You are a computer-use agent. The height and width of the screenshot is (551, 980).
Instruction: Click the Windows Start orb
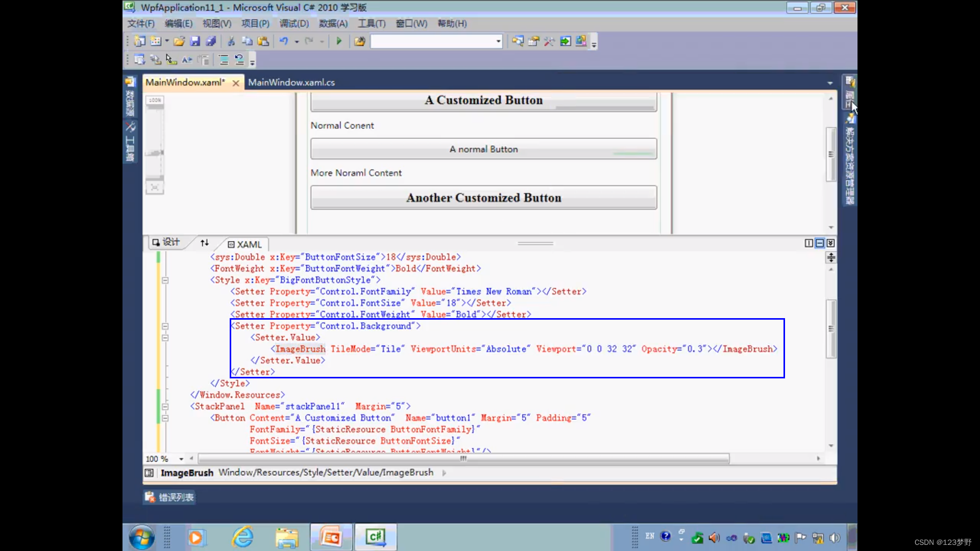(142, 537)
